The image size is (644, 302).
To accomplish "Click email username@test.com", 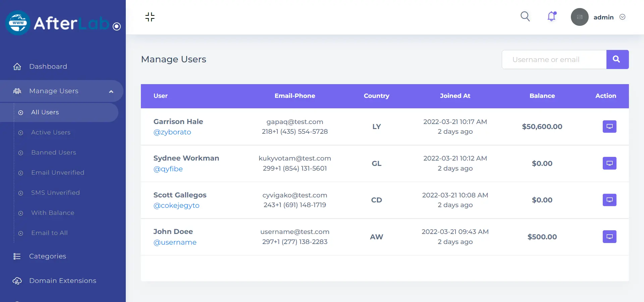I will pyautogui.click(x=295, y=232).
